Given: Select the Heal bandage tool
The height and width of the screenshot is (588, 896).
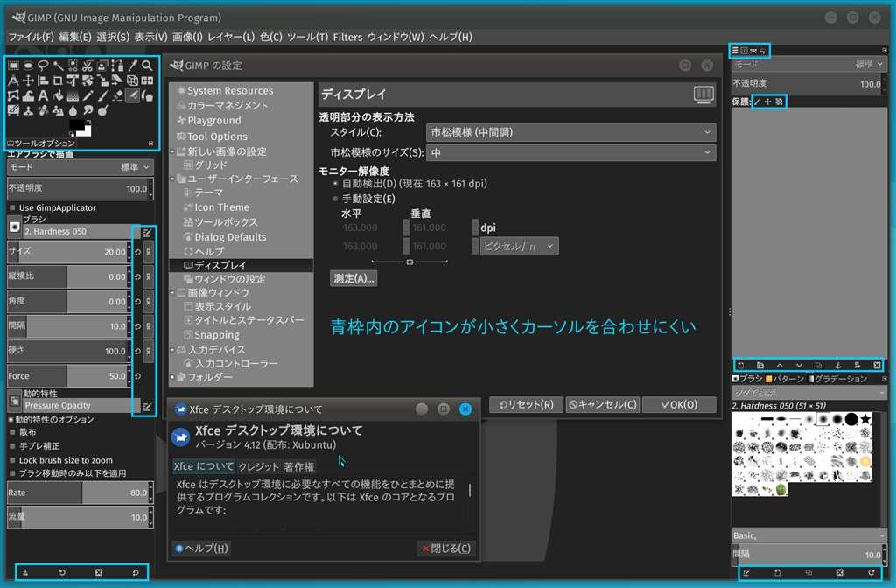Looking at the screenshot, I should (43, 110).
